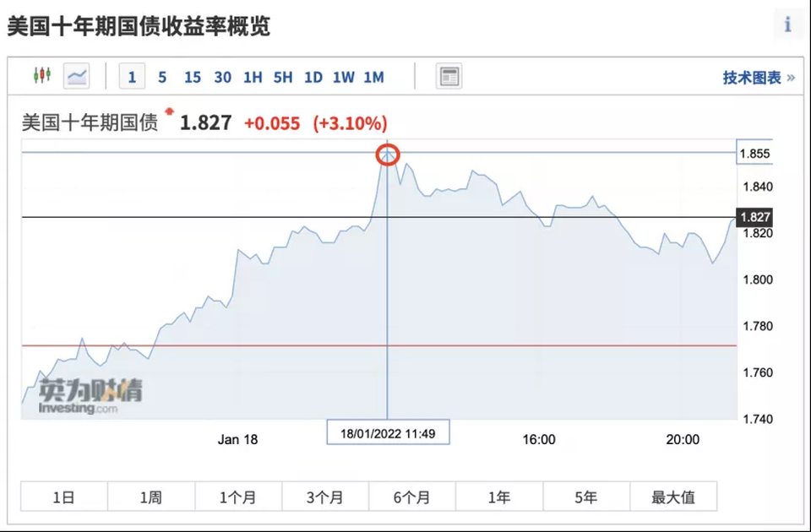The image size is (811, 532).
Task: Open the 技术图表 link
Action: coord(759,78)
